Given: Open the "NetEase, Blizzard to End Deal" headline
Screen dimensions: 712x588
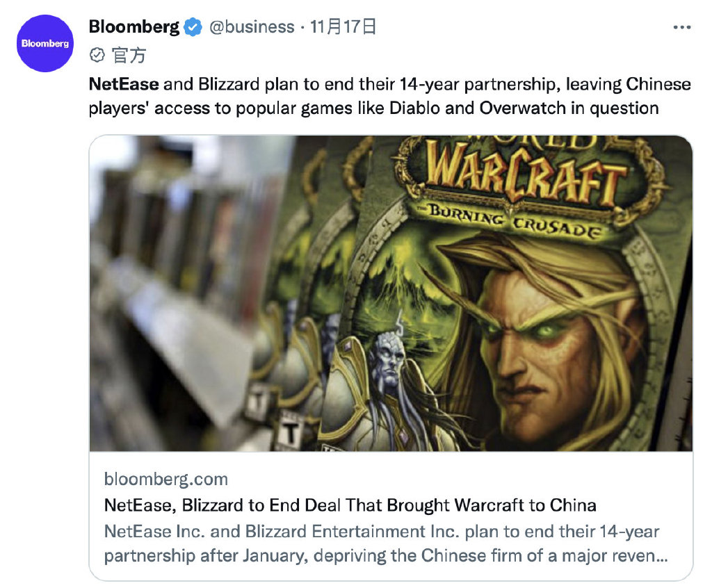Looking at the screenshot, I should click(350, 505).
